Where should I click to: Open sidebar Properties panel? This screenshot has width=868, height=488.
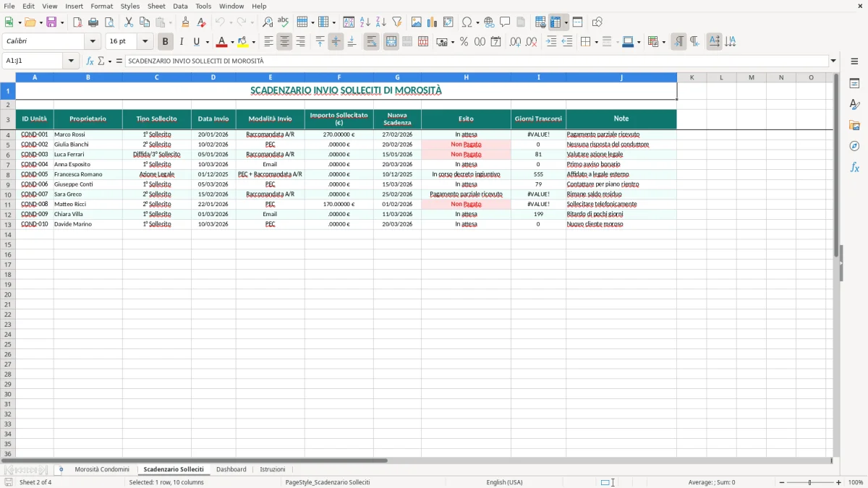click(854, 83)
